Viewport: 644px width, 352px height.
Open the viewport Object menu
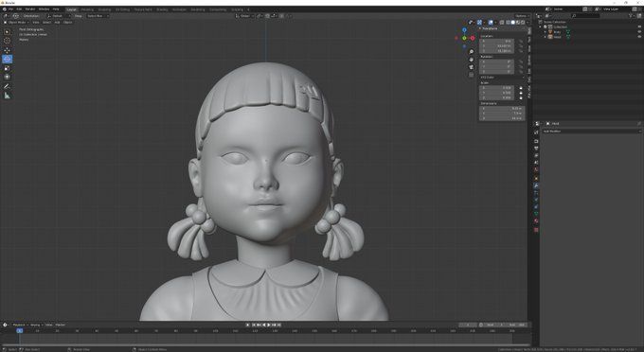click(x=68, y=22)
